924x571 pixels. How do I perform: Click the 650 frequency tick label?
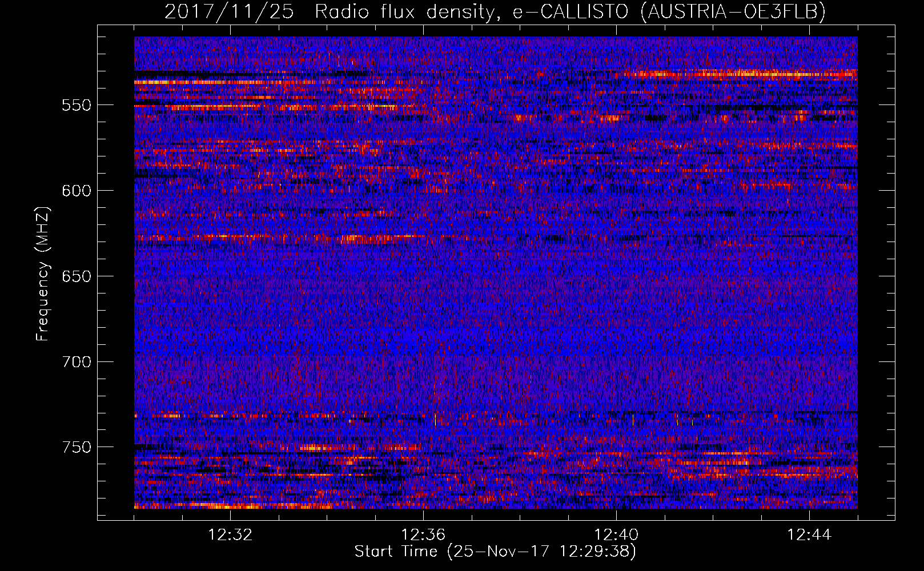click(77, 276)
